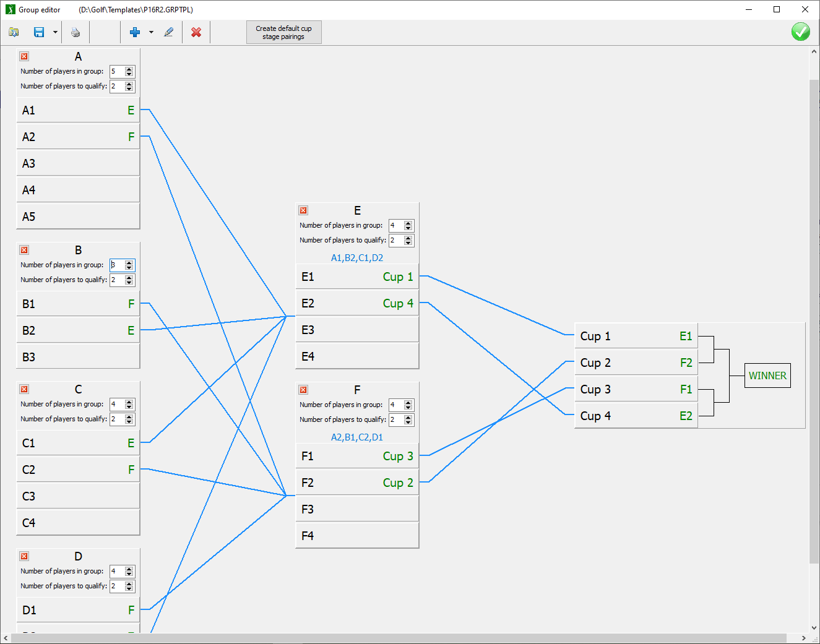Select the Cup 1 row with E1

tap(636, 336)
